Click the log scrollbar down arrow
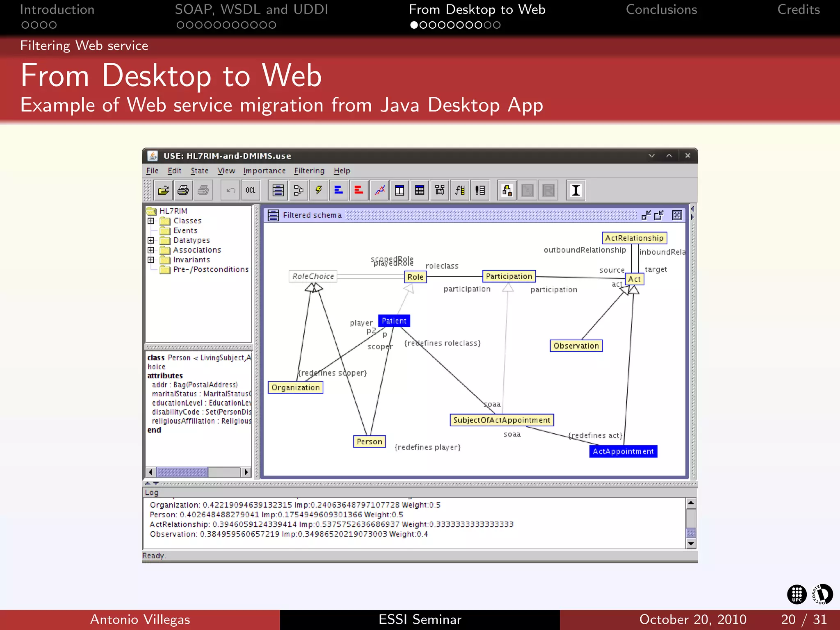Image resolution: width=840 pixels, height=630 pixels. tap(691, 544)
